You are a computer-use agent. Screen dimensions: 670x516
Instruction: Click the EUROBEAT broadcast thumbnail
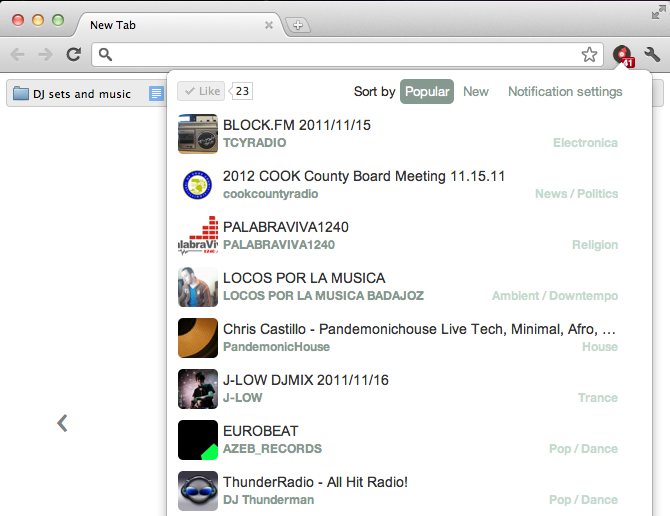tap(197, 440)
